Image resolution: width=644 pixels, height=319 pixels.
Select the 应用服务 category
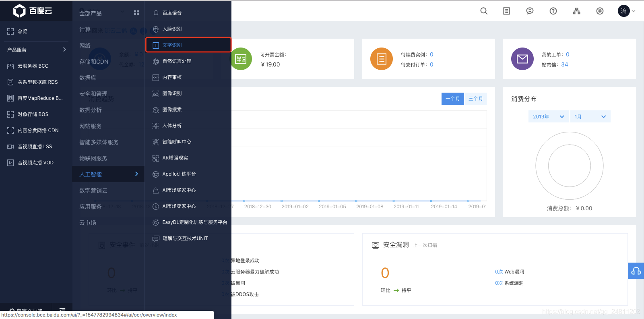(x=108, y=207)
